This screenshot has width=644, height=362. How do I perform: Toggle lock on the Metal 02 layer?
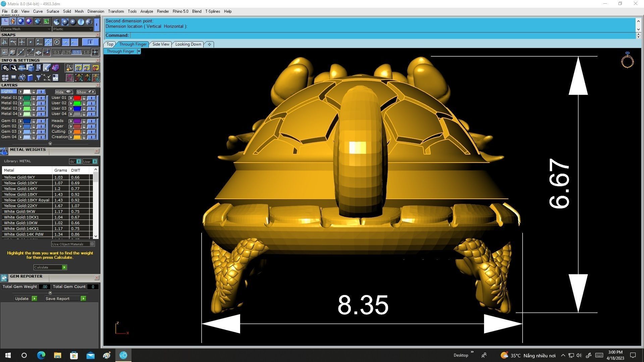pyautogui.click(x=34, y=103)
